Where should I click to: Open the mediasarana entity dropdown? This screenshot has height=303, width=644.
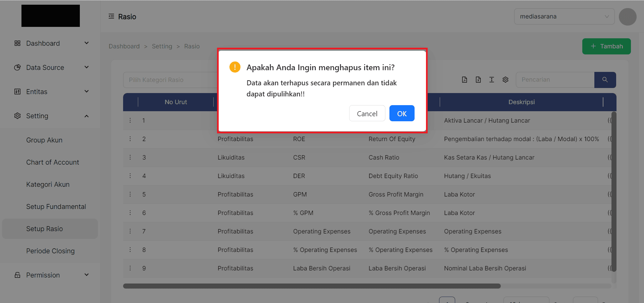pos(564,16)
